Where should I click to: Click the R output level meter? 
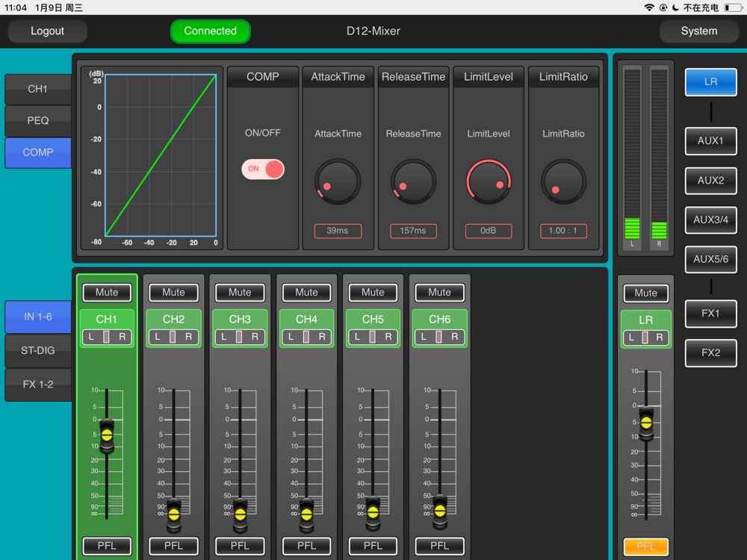tap(659, 157)
